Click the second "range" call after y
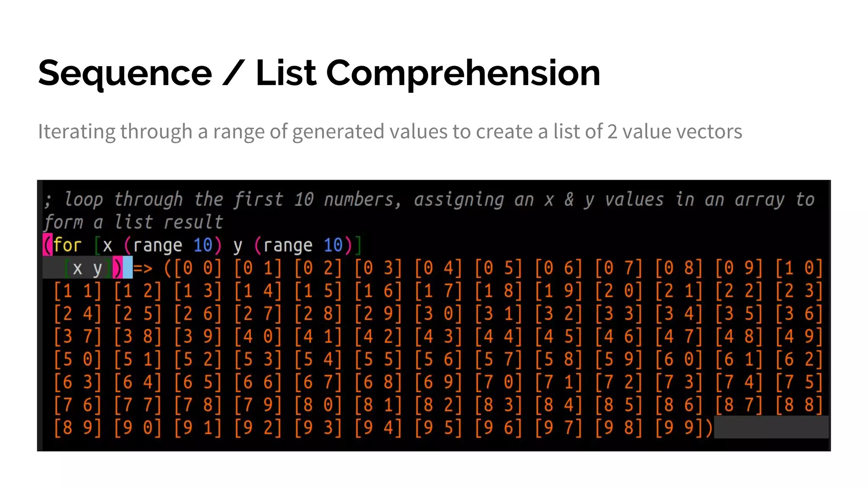Viewport: 868px width, 488px height. tap(288, 245)
